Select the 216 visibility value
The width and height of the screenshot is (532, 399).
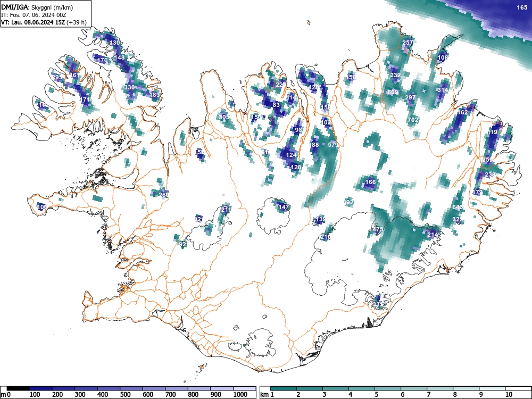click(326, 237)
